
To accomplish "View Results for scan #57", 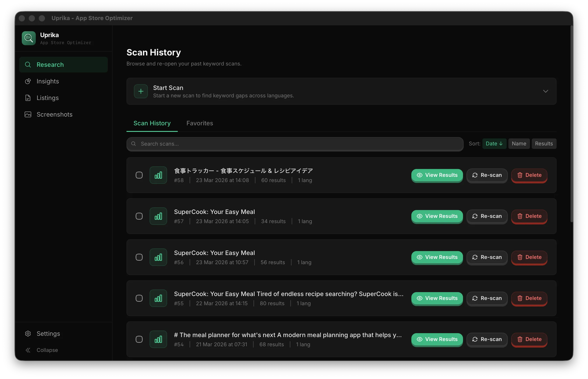I will click(437, 216).
